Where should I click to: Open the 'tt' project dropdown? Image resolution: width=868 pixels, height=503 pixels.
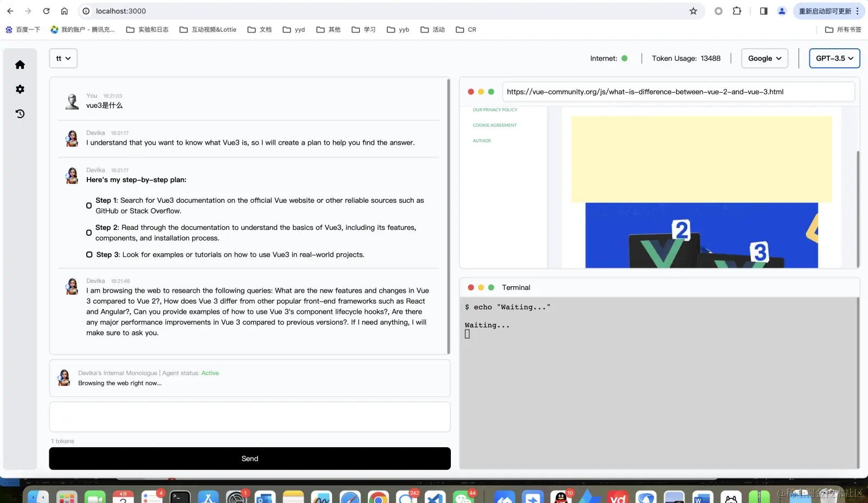pyautogui.click(x=63, y=58)
